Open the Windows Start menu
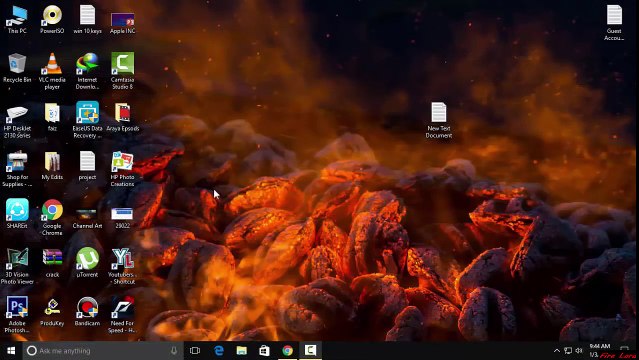Screen dimensions: 639x360 [11, 351]
